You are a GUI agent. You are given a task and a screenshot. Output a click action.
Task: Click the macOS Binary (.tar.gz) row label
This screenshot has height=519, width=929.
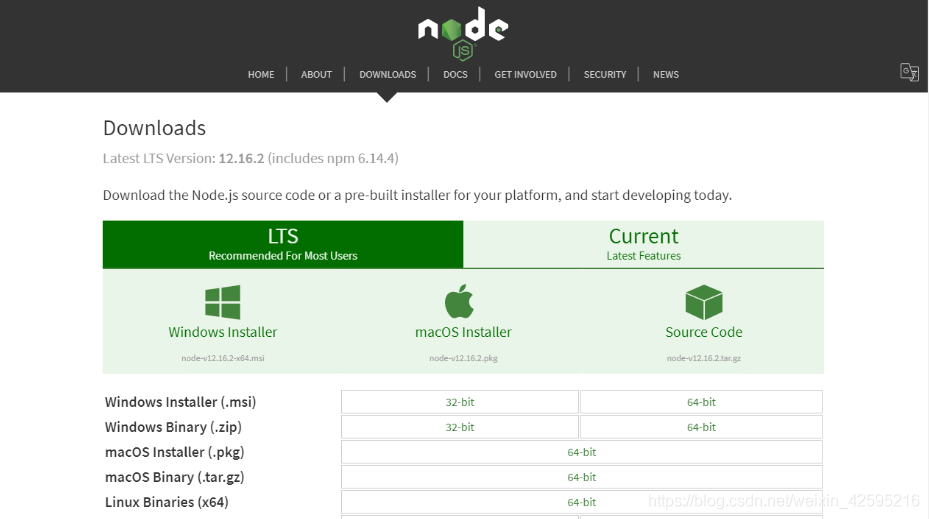point(174,477)
